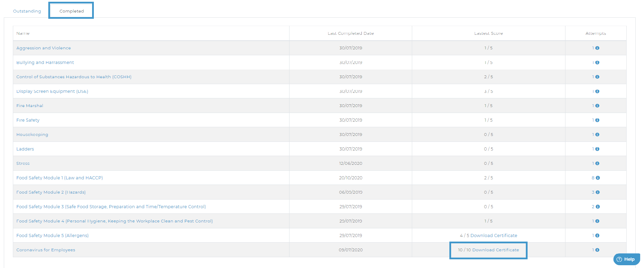Open Food Safety Module 4 course link
Viewport: 644px width, 268px height.
pos(114,221)
